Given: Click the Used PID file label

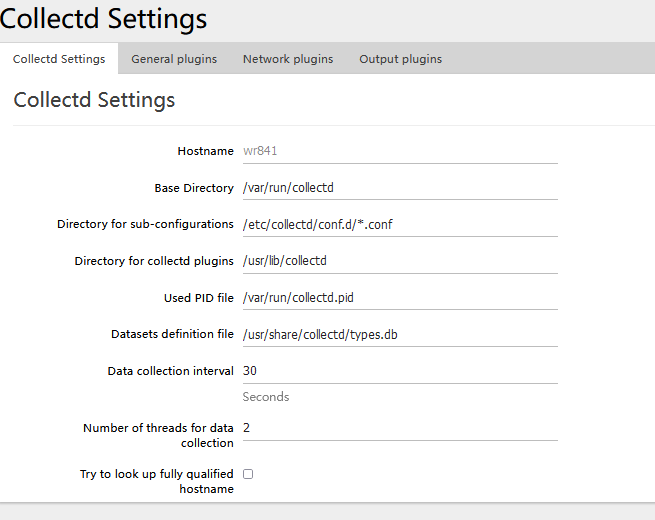Looking at the screenshot, I should click(198, 298).
